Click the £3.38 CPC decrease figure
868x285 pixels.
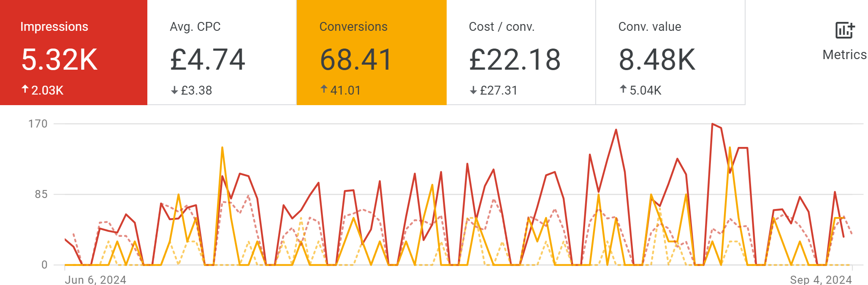click(x=196, y=90)
